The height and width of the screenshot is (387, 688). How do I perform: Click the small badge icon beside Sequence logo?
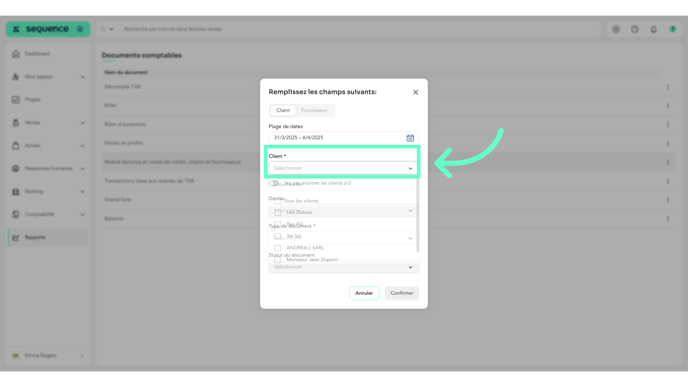(x=80, y=29)
